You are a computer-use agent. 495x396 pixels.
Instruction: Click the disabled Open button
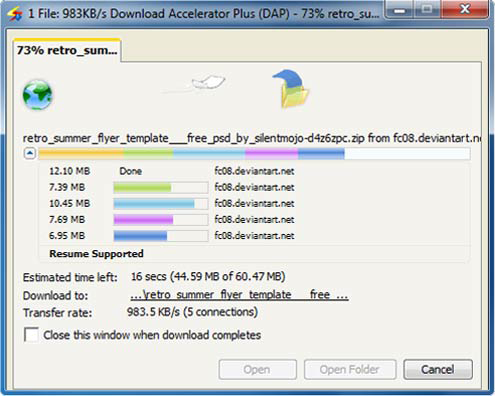coord(257,369)
